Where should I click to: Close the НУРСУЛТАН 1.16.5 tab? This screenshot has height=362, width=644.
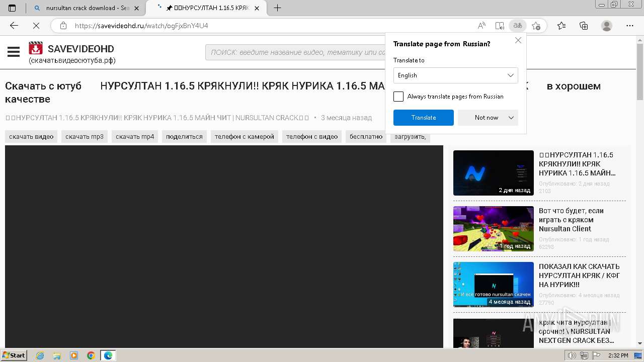click(258, 8)
